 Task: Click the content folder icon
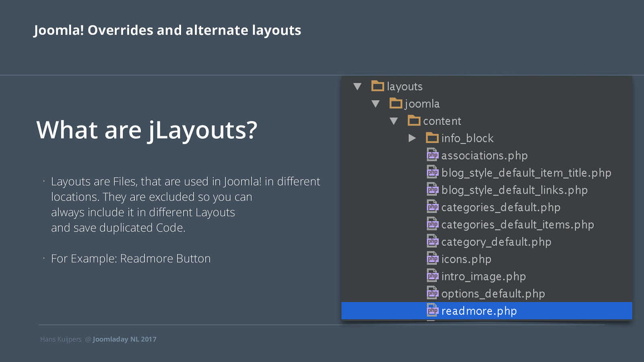tap(414, 120)
